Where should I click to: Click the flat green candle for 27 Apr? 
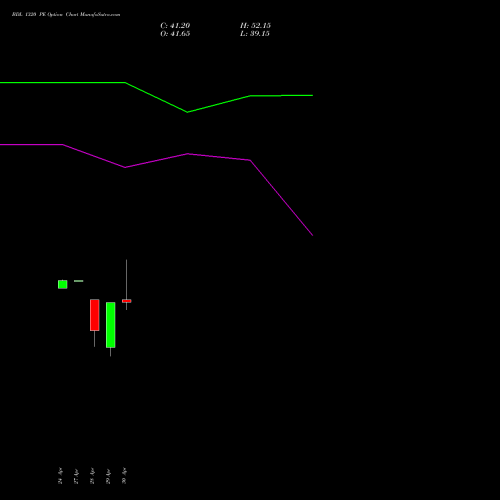point(79,281)
